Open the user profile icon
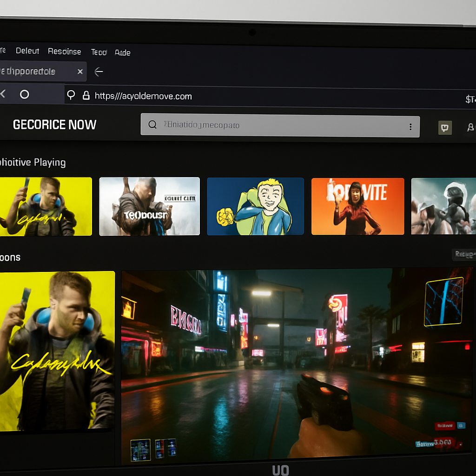Viewport: 476px width, 476px height. pyautogui.click(x=470, y=127)
